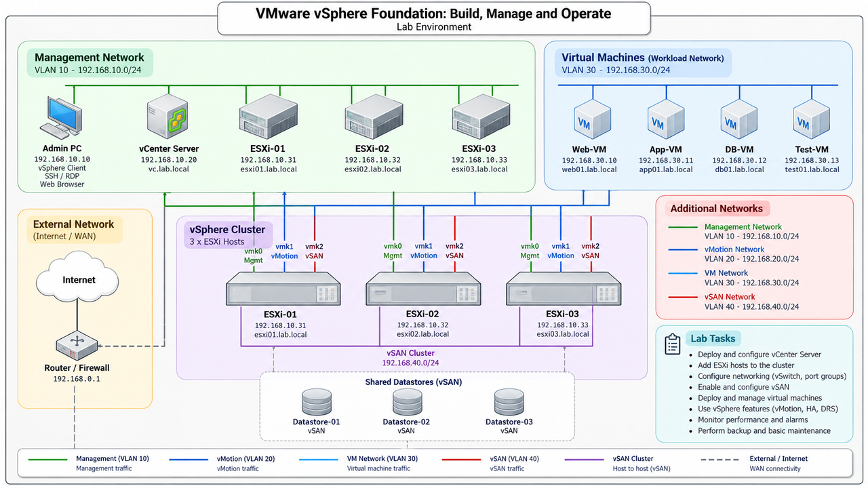
Task: Select the Router / Firewall device icon
Action: pyautogui.click(x=77, y=345)
